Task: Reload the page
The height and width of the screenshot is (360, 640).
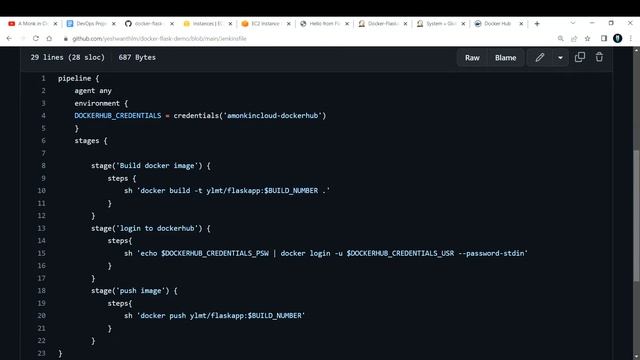Action: tap(36, 38)
